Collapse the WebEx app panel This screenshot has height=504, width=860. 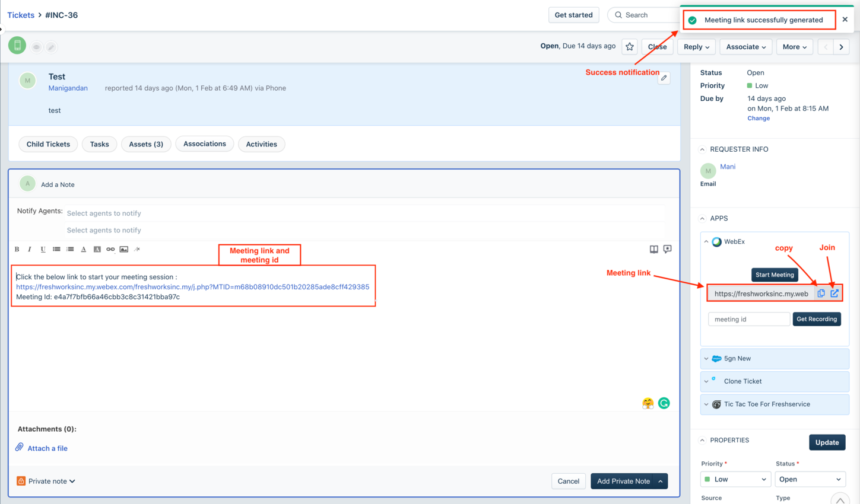tap(706, 241)
